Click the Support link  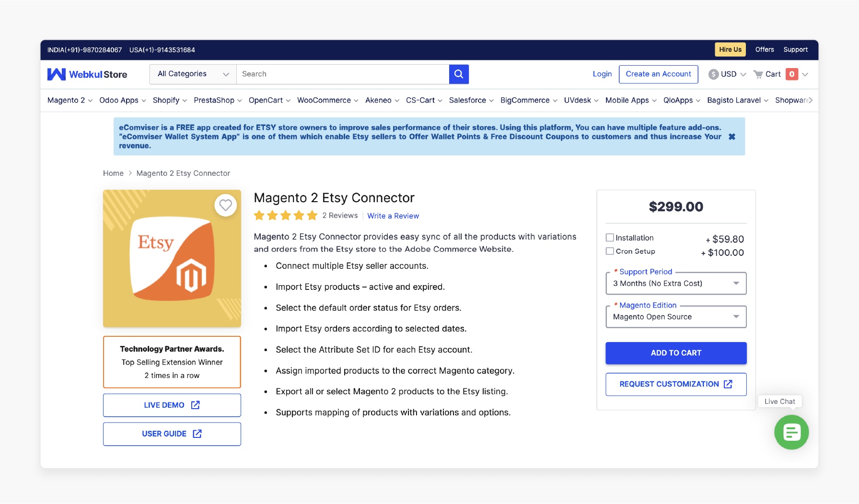796,49
